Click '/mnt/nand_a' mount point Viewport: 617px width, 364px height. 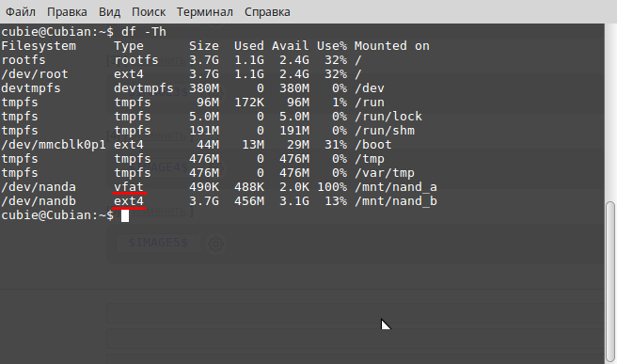[x=395, y=187]
